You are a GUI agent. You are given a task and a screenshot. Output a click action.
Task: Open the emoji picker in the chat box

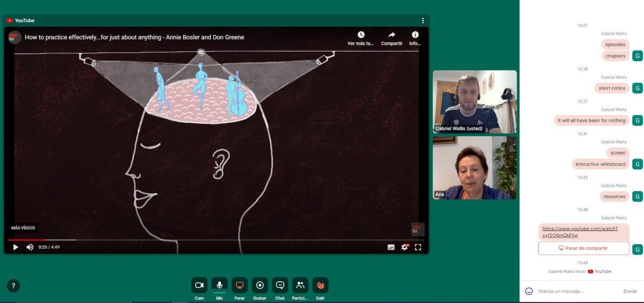click(529, 291)
